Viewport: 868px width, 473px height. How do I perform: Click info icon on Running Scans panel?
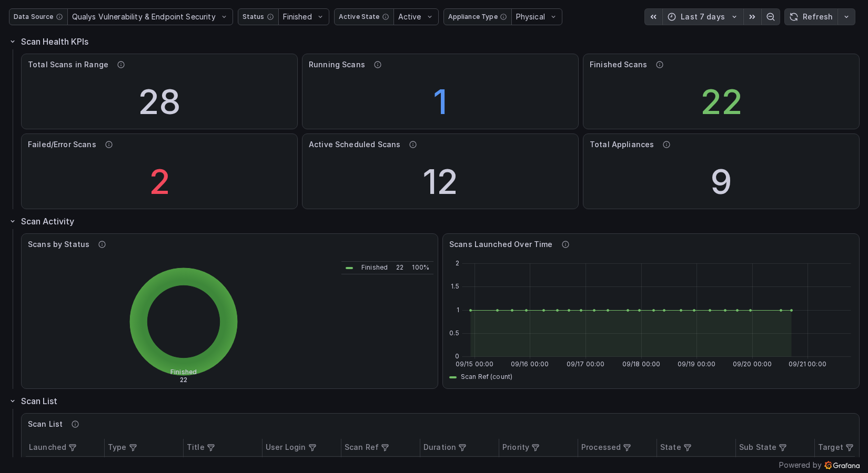pos(378,65)
